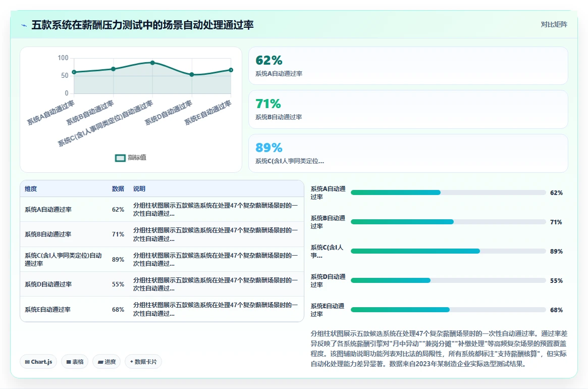Click the 对比矩阵 label in the header
This screenshot has height=389, width=588.
point(554,24)
